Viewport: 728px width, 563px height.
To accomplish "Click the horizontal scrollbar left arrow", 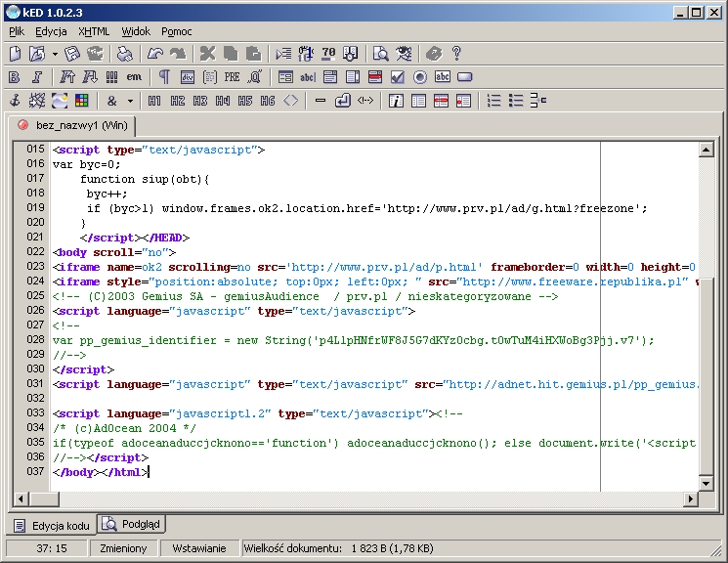I will pyautogui.click(x=21, y=498).
